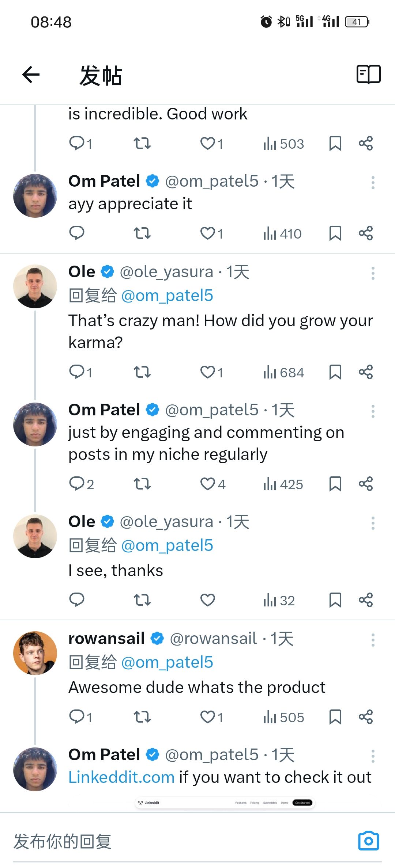Bookmark rowansail's "Awesome dude" reply
The width and height of the screenshot is (395, 868).
335,717
